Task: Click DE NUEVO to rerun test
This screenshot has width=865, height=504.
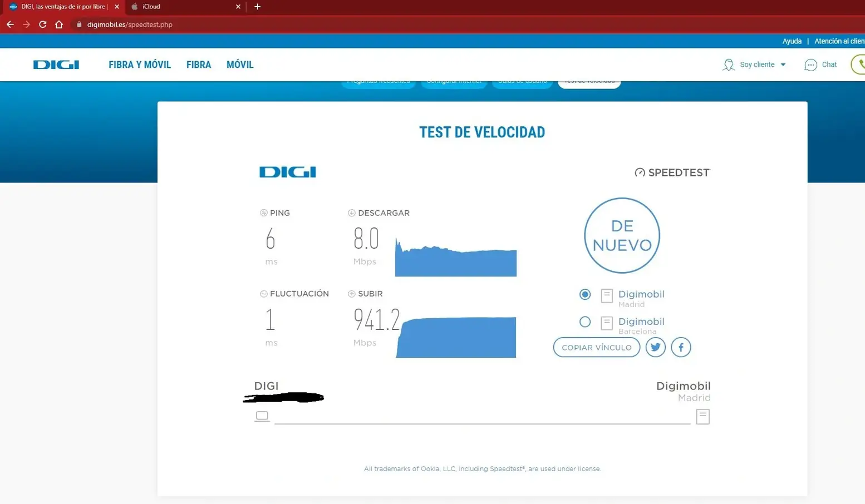Action: click(622, 235)
